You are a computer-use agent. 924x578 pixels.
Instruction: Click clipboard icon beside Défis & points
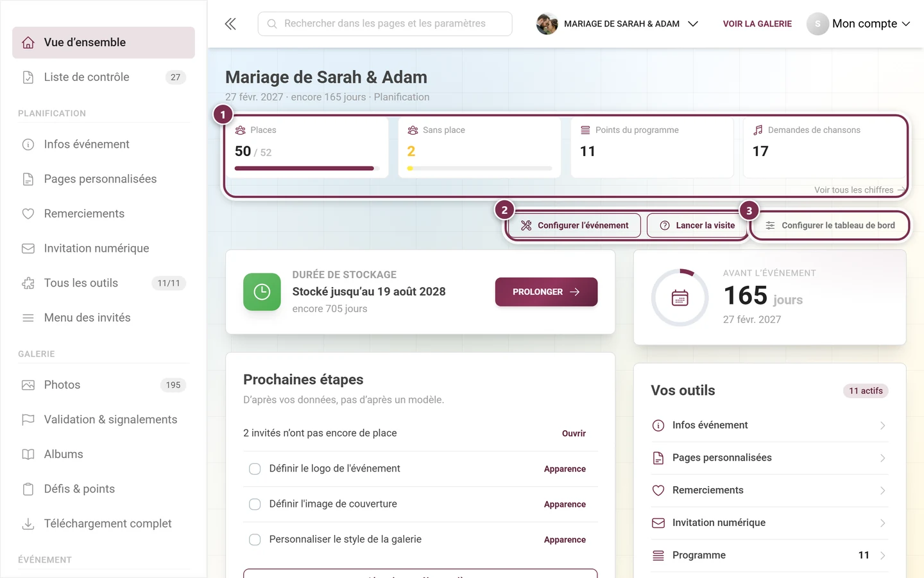point(28,489)
